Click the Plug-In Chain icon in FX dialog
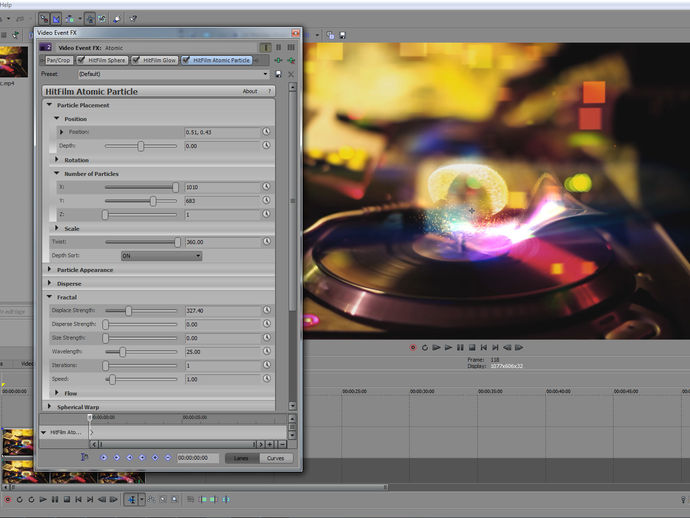This screenshot has height=518, width=690. (278, 60)
